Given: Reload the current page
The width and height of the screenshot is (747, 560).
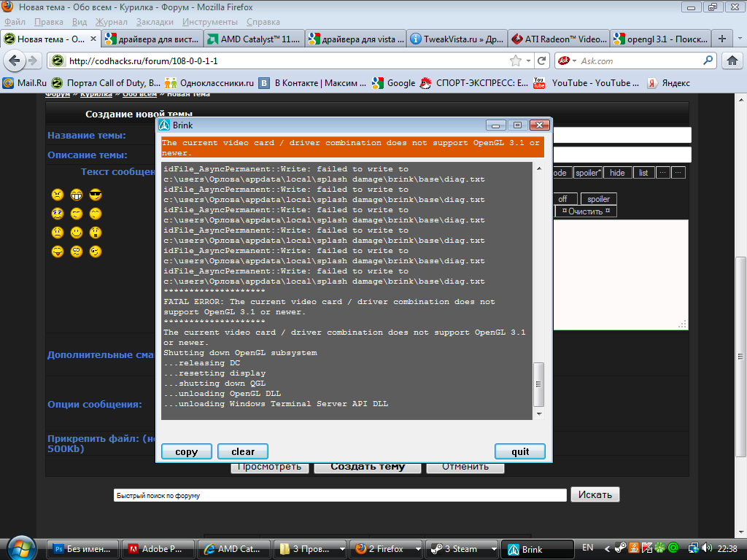Looking at the screenshot, I should pyautogui.click(x=542, y=61).
